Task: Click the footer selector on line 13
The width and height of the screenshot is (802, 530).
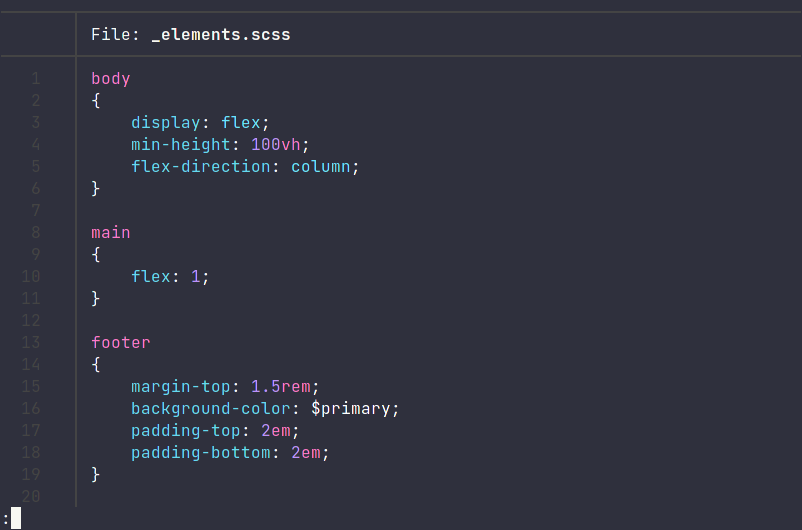Action: [x=121, y=343]
